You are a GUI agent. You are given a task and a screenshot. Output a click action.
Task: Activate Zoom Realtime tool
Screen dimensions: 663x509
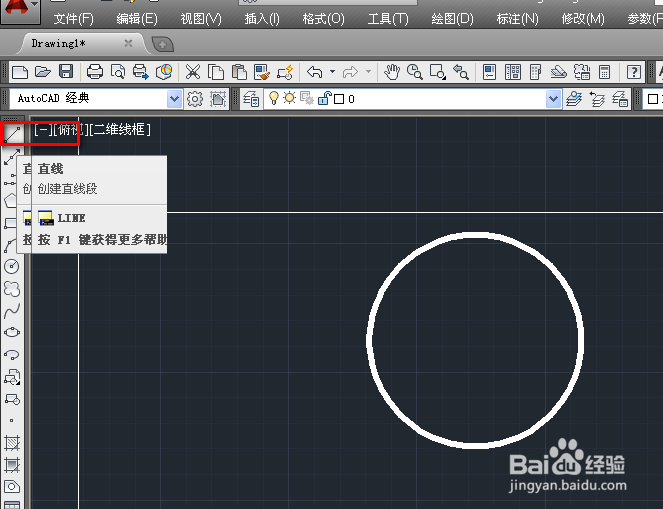tap(415, 72)
